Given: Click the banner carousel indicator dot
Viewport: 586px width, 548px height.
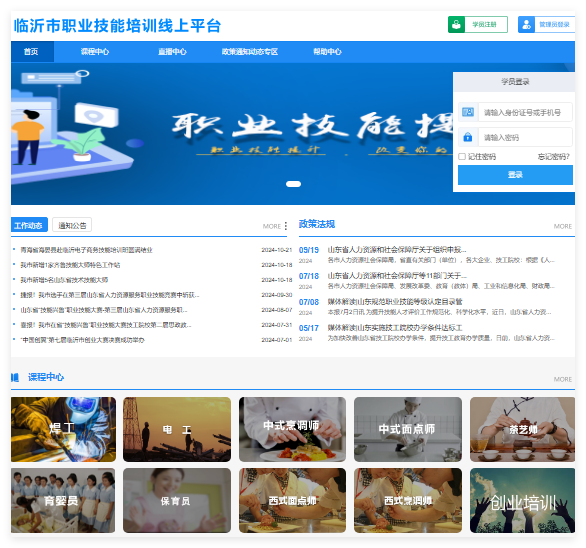Looking at the screenshot, I should [x=293, y=184].
